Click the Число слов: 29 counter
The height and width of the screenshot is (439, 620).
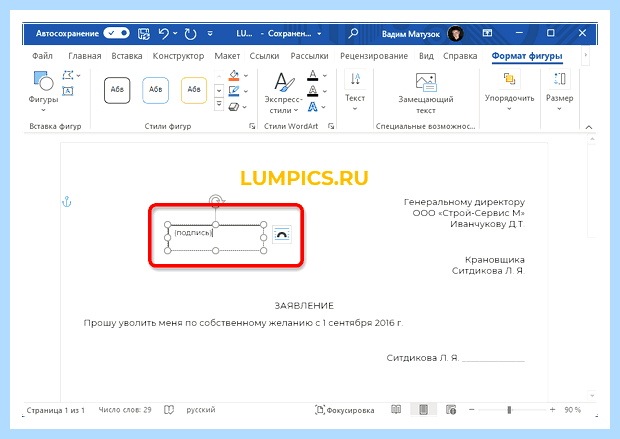tap(125, 410)
